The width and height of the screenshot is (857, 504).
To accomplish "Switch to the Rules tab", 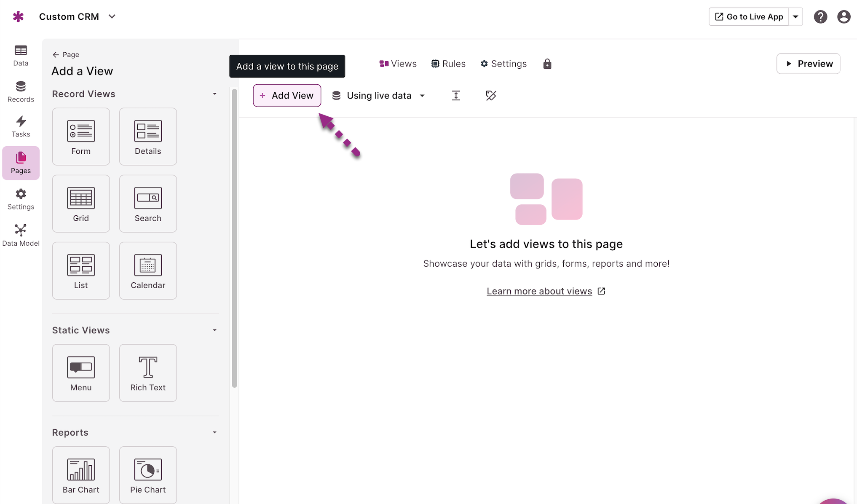I will (448, 64).
